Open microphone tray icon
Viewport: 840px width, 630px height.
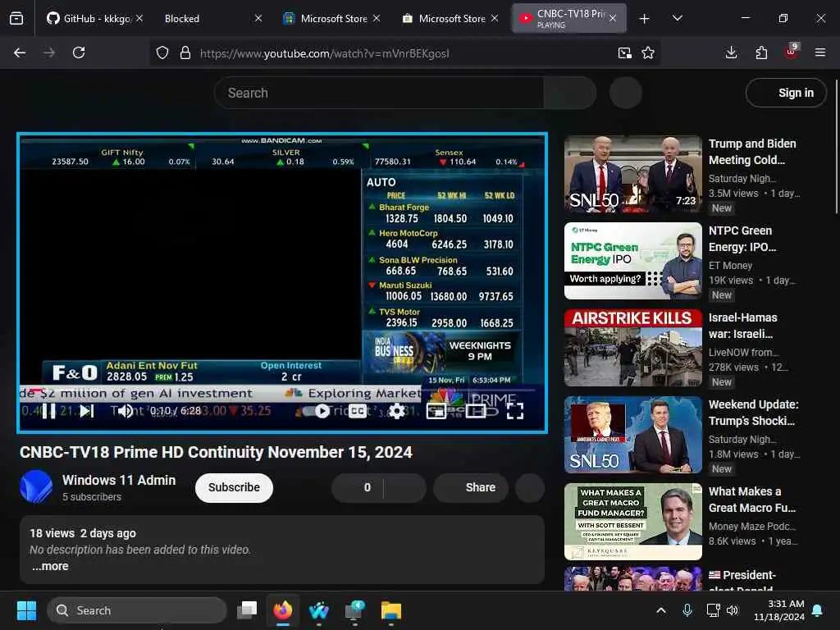tap(687, 610)
